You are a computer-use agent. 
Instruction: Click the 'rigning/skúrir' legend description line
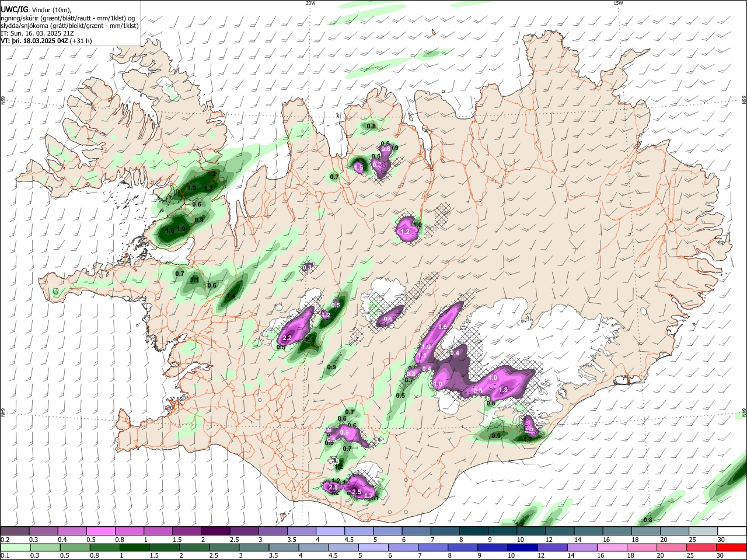point(68,18)
